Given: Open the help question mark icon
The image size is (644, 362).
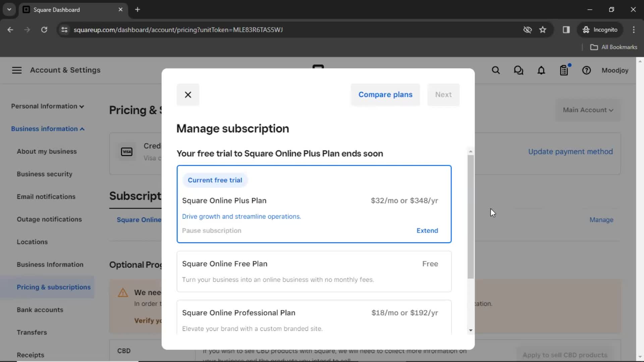Looking at the screenshot, I should tap(586, 70).
